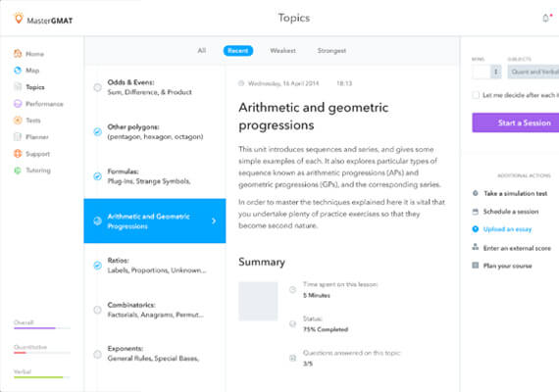Select the Map globe icon

click(18, 71)
